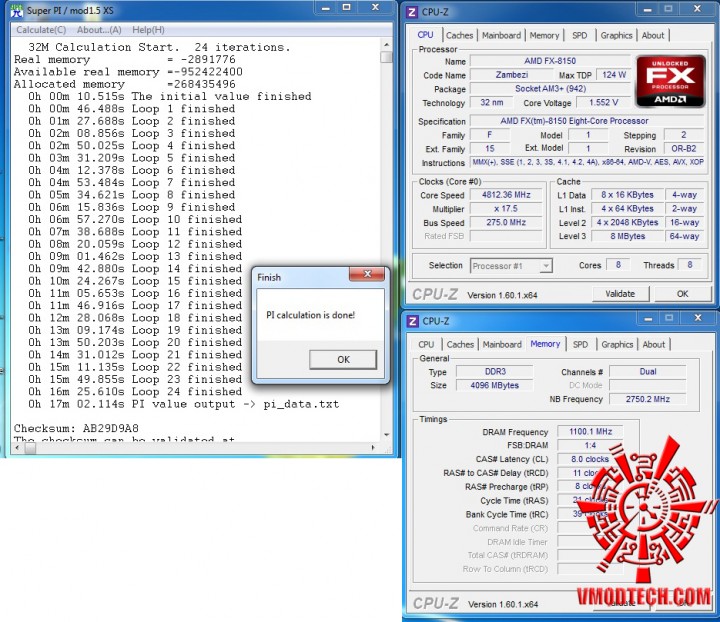Click the Super PI horizontal scrollbar left arrow
This screenshot has width=720, height=622.
[18, 448]
